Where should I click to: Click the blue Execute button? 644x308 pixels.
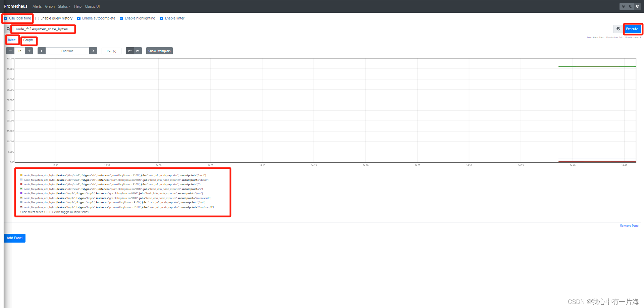632,29
